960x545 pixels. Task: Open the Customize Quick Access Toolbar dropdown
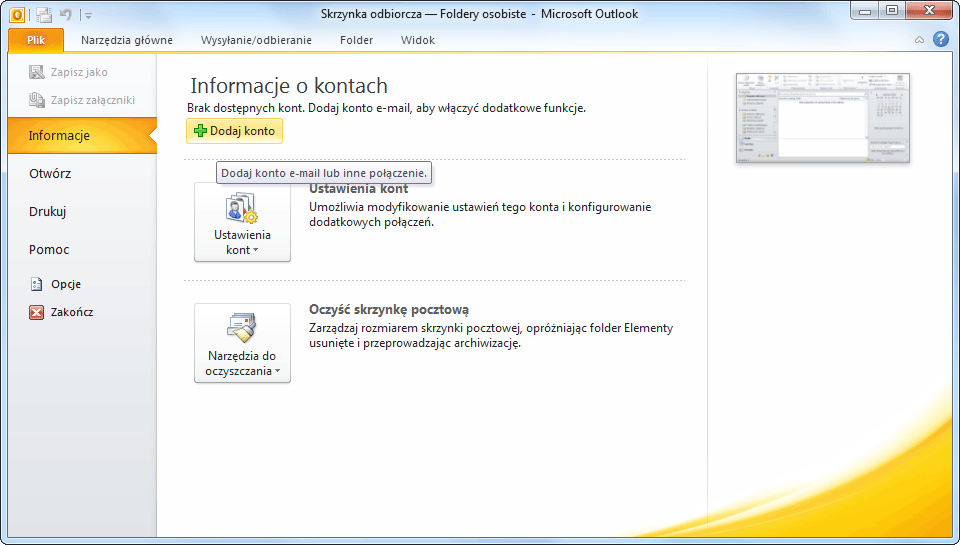pos(88,15)
